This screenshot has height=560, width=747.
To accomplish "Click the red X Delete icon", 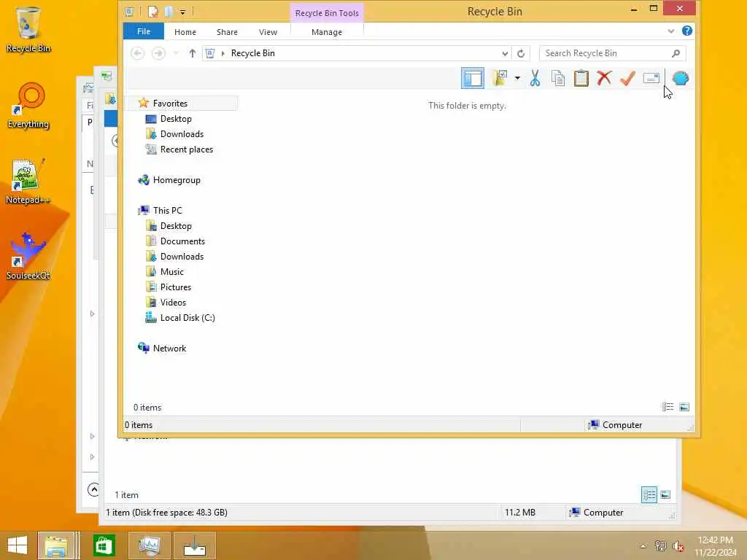I will pyautogui.click(x=604, y=78).
